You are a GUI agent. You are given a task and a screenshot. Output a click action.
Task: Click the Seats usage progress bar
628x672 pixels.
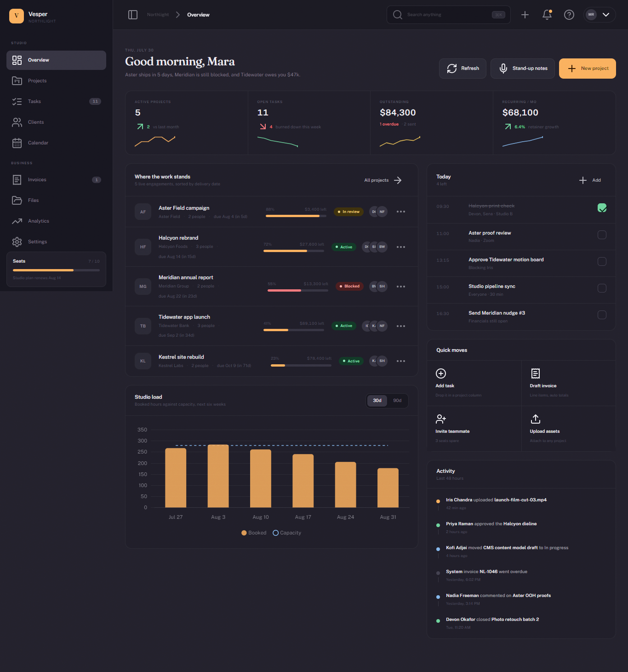pyautogui.click(x=56, y=270)
